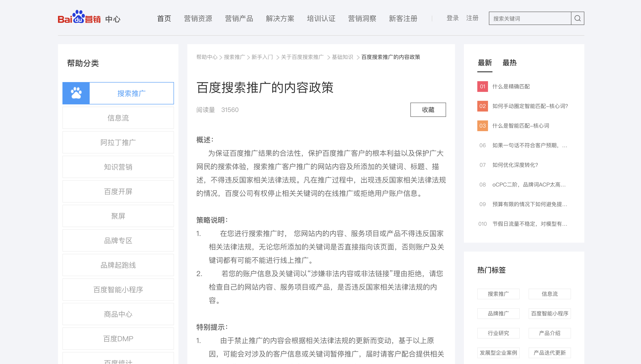Select 百度DMP from help categories
The width and height of the screenshot is (641, 364).
[x=118, y=339]
